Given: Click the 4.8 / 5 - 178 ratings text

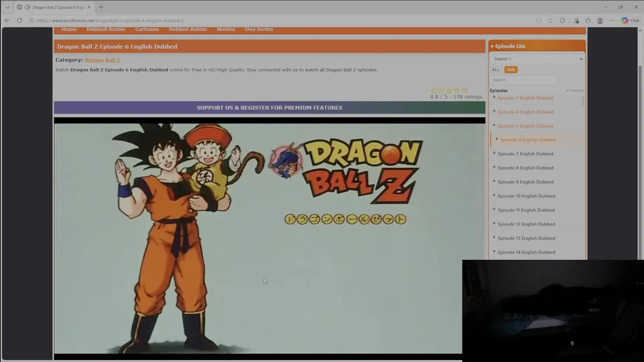Looking at the screenshot, I should 456,97.
